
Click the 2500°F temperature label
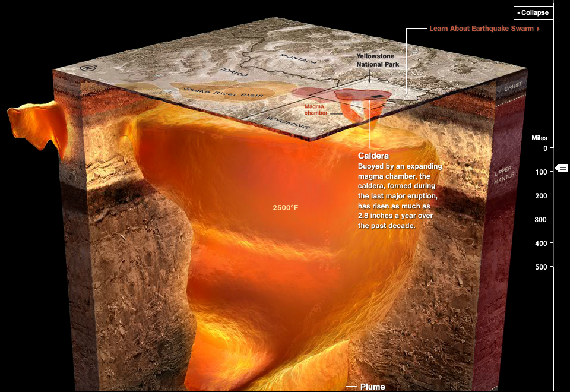pos(285,208)
